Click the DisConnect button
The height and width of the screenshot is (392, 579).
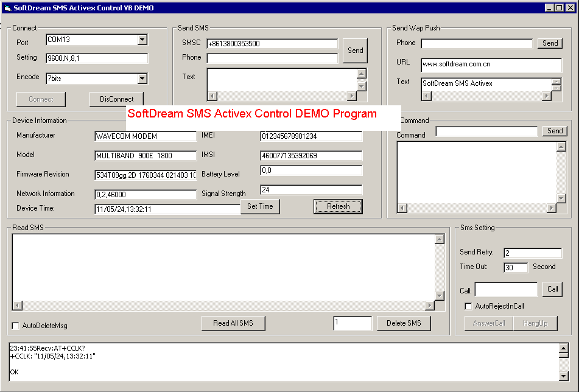117,99
